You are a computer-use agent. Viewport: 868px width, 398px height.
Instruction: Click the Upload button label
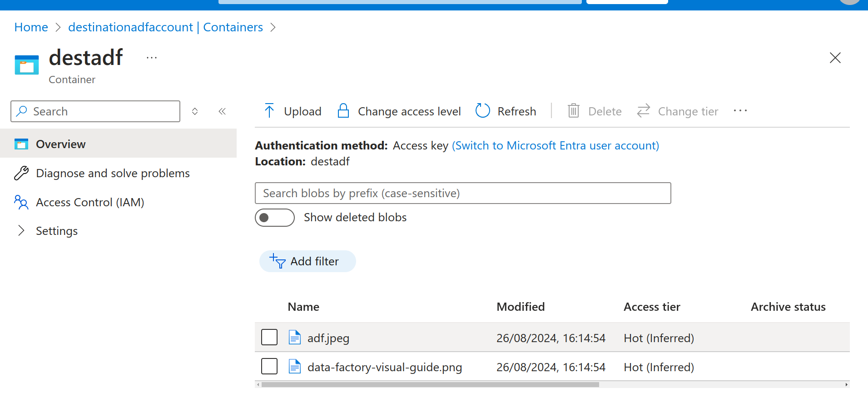[x=303, y=111]
